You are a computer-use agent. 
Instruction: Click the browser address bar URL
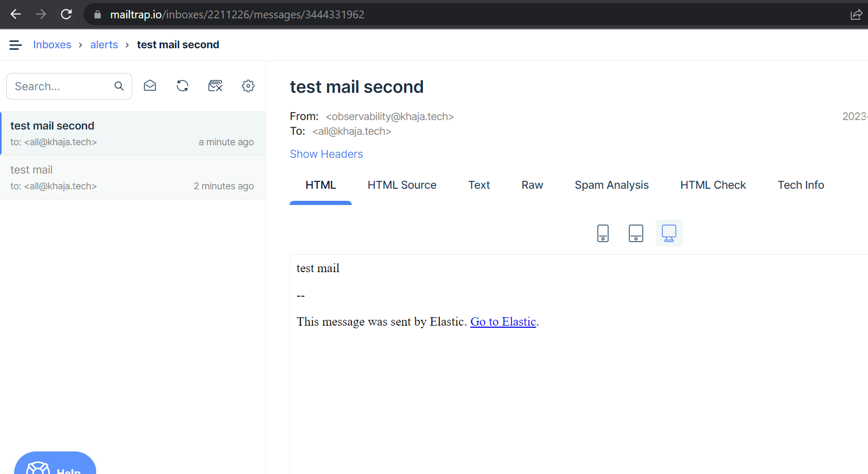tap(237, 15)
